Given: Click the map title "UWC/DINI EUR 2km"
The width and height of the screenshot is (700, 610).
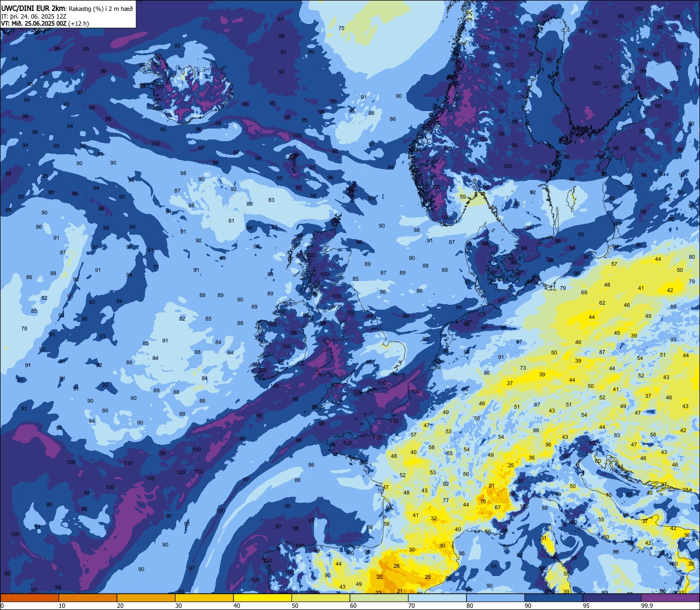Looking at the screenshot, I should pos(33,8).
